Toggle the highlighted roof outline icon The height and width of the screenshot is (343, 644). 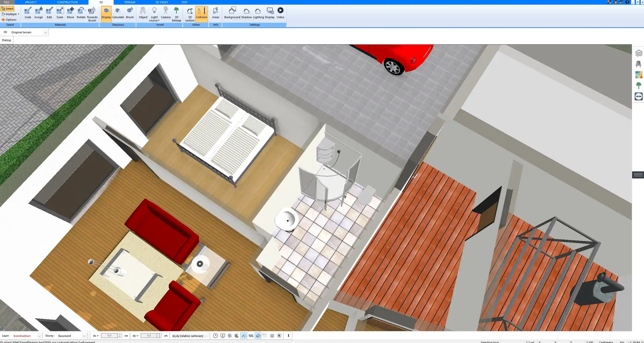click(x=244, y=336)
